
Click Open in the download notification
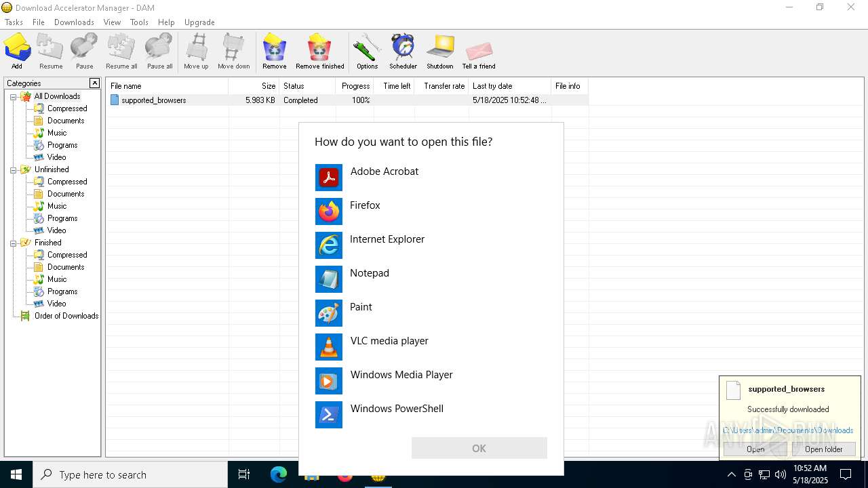point(755,449)
